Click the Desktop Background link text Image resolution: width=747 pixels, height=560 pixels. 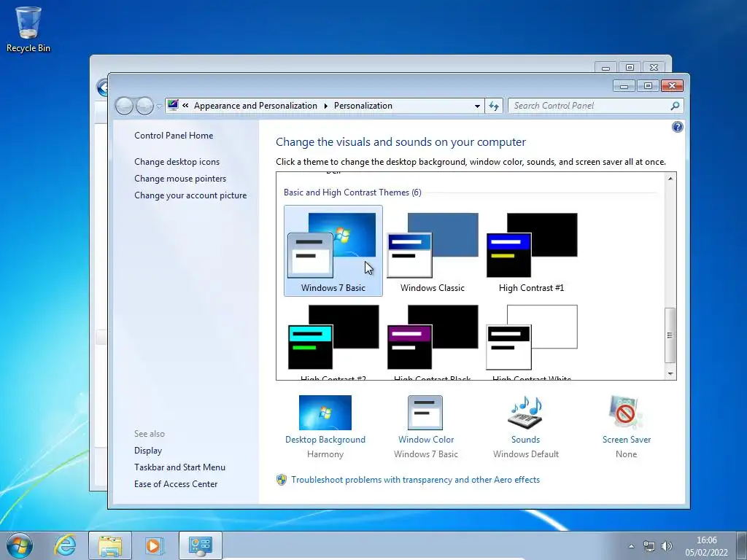coord(325,440)
